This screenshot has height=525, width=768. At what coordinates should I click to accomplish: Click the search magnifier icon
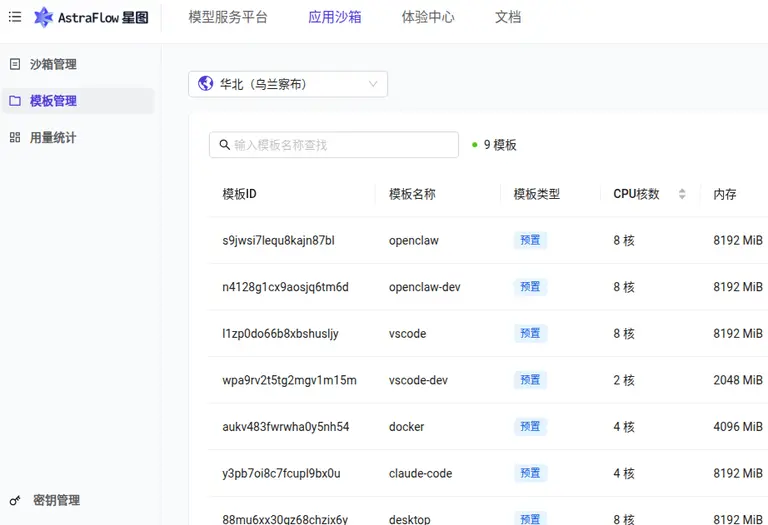[224, 145]
